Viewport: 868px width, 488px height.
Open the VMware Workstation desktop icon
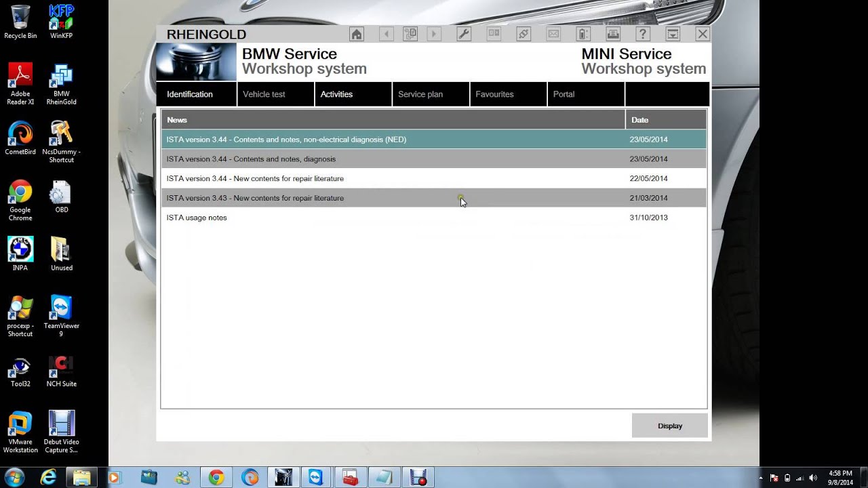[x=20, y=432]
